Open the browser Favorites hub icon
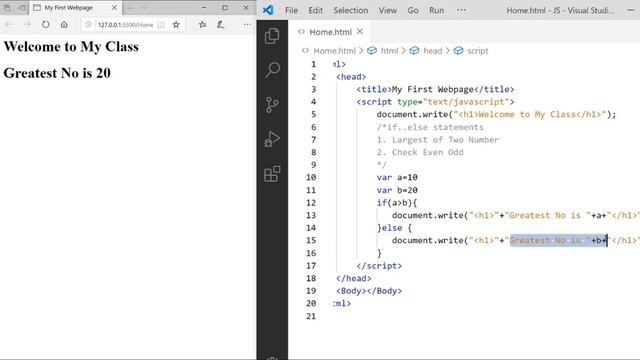The image size is (640, 360). [x=202, y=24]
